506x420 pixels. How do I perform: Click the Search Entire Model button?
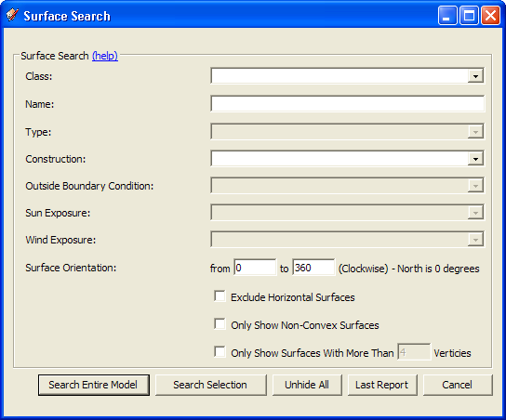click(94, 385)
